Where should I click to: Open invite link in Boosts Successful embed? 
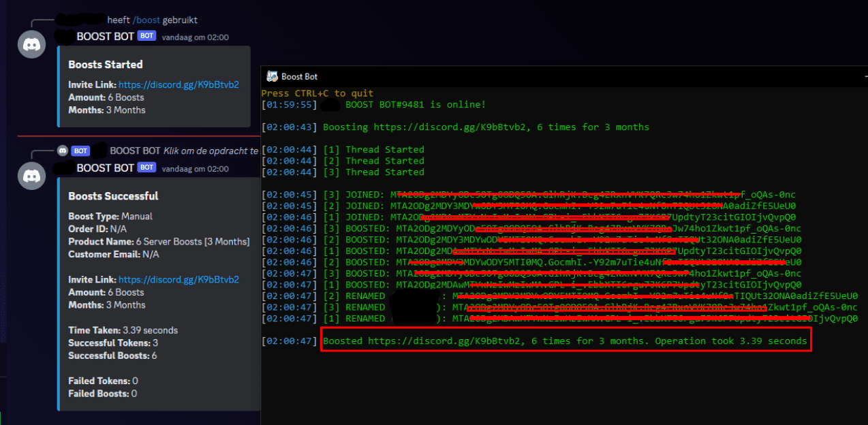click(179, 279)
